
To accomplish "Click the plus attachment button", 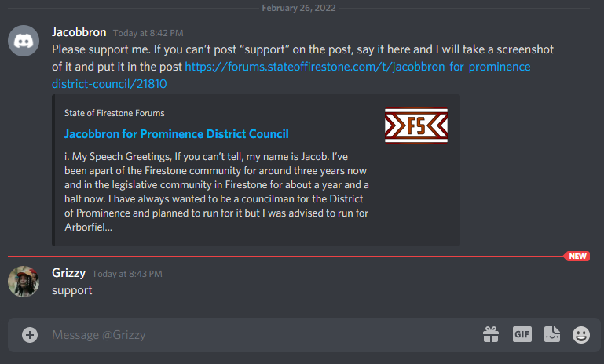I will coord(30,335).
